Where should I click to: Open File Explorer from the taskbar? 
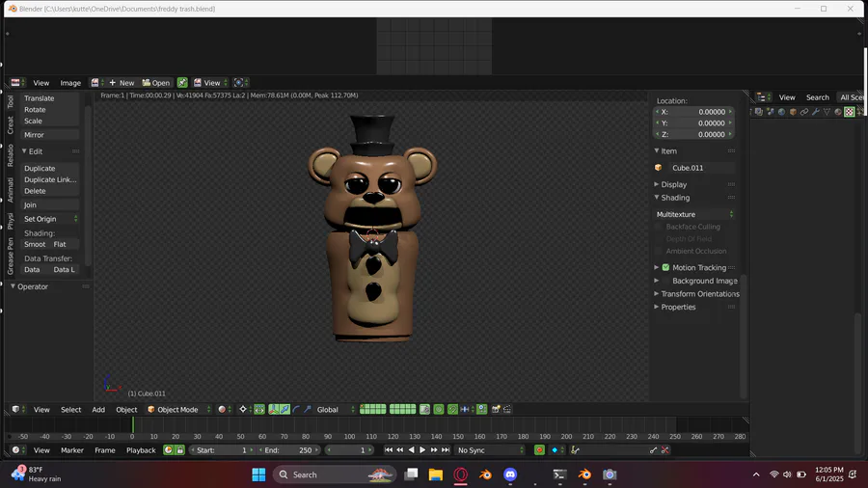click(436, 474)
